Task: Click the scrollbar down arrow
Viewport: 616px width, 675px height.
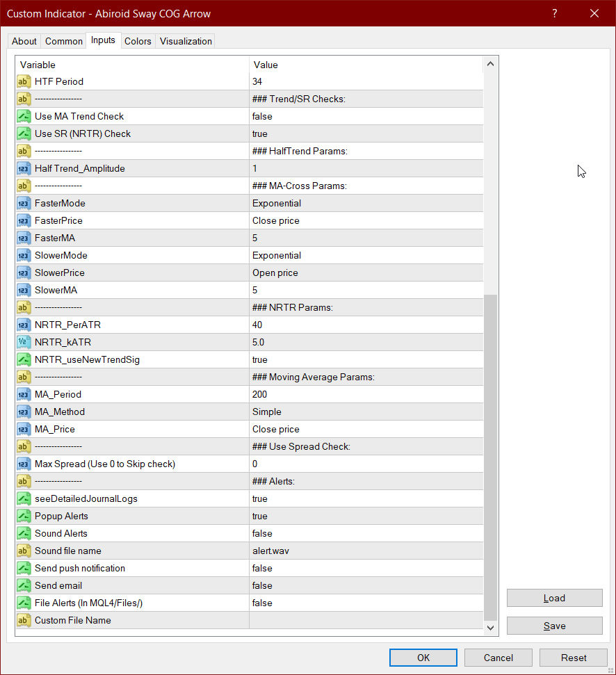Action: 490,628
